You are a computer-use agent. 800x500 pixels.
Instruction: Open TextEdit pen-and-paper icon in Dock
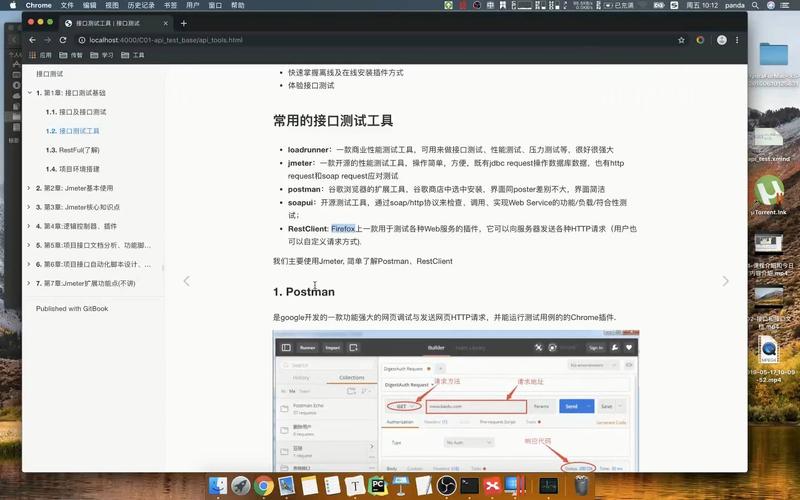(x=423, y=485)
